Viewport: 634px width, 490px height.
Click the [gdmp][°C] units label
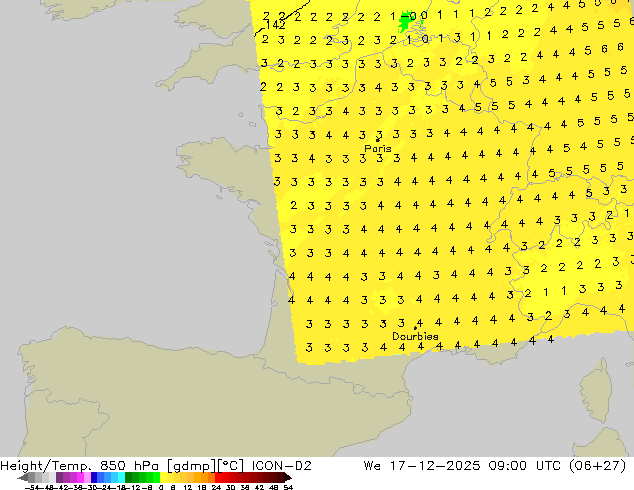point(205,466)
